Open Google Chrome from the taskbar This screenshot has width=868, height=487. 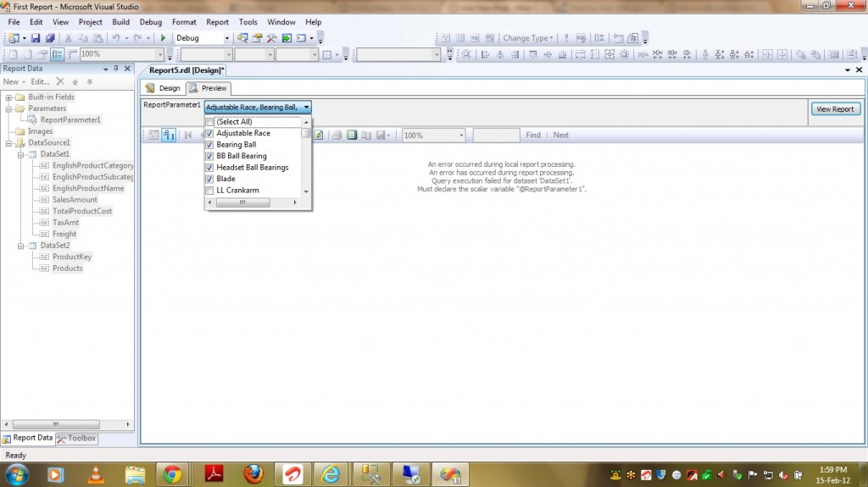[172, 473]
